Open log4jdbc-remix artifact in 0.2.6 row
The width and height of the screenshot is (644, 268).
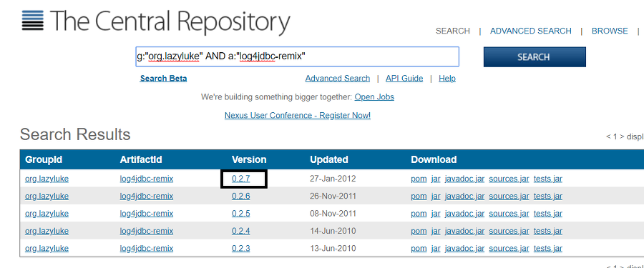point(147,197)
